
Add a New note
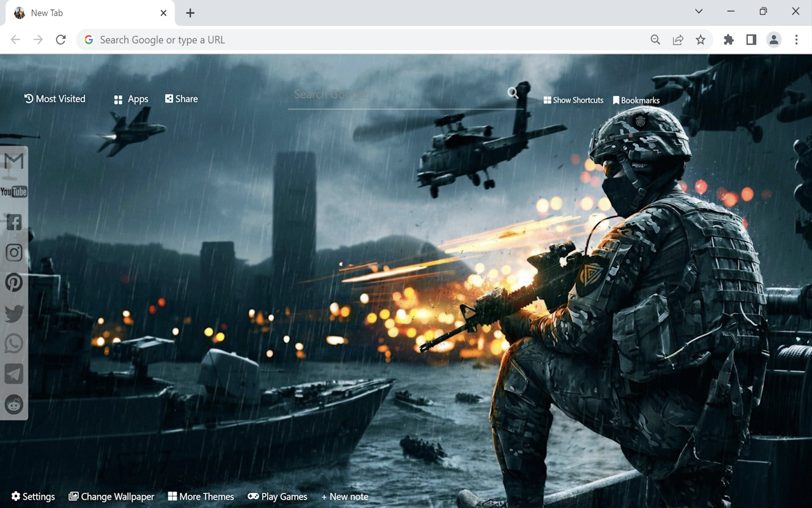345,497
